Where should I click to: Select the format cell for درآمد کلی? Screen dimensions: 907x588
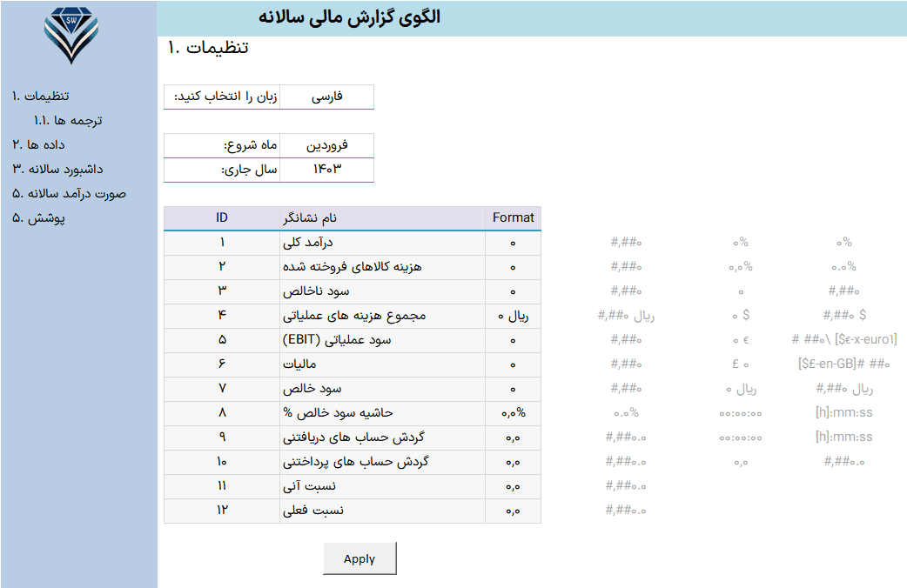pos(513,243)
